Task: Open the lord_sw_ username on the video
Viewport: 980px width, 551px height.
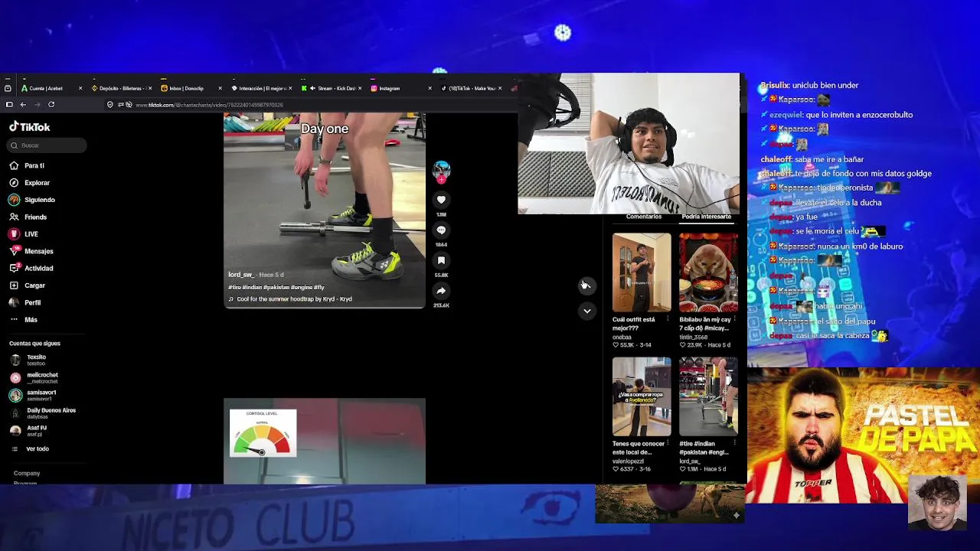Action: [x=240, y=275]
